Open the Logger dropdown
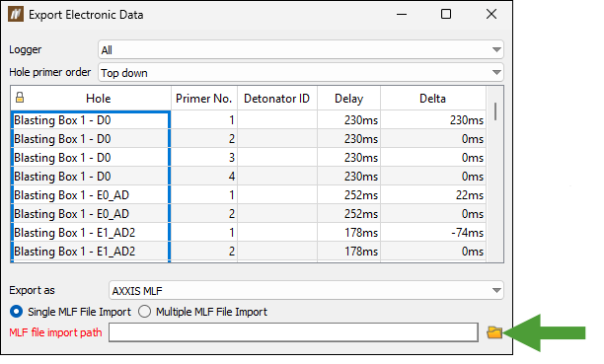The image size is (604, 364). click(301, 49)
